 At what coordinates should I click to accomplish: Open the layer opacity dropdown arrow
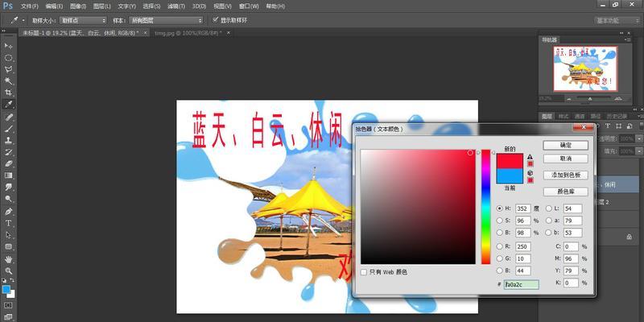tap(639, 138)
